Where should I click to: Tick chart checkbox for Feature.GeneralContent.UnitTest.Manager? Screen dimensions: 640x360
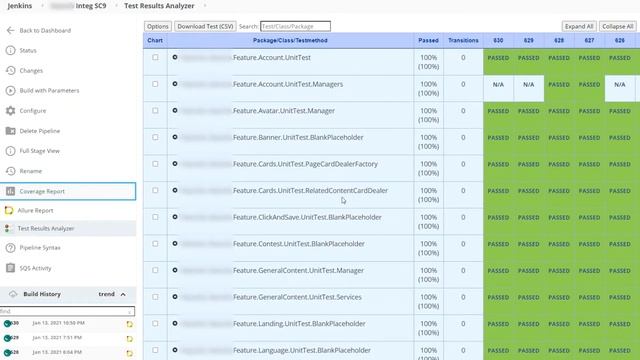coord(155,270)
